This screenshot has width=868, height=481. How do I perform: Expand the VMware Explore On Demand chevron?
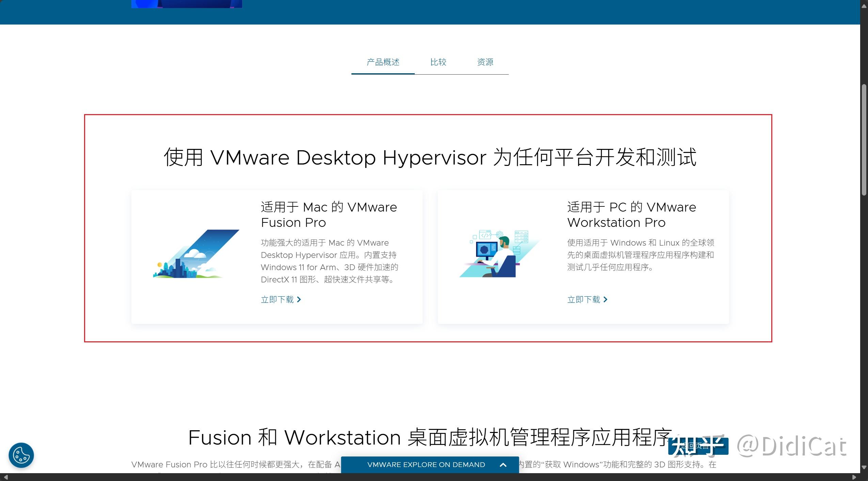pyautogui.click(x=503, y=465)
